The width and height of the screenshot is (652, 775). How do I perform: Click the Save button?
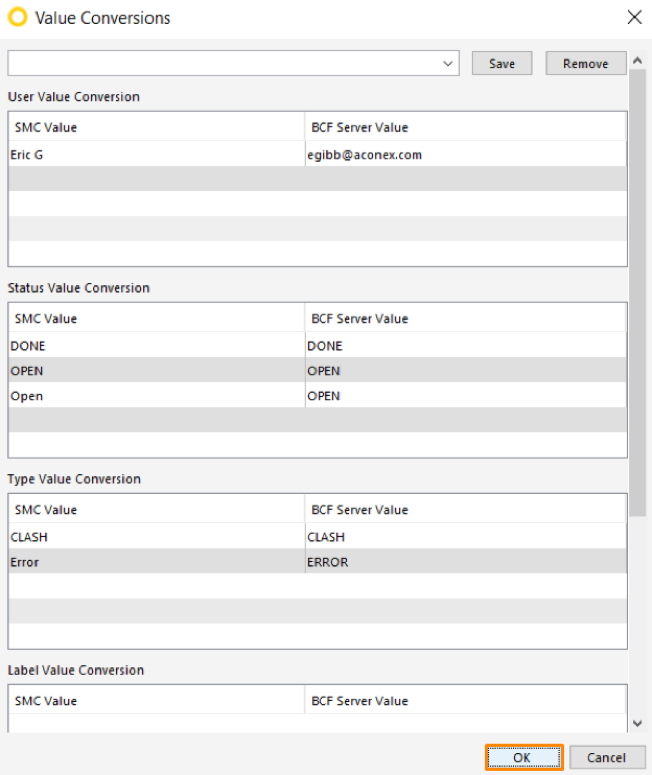(502, 63)
